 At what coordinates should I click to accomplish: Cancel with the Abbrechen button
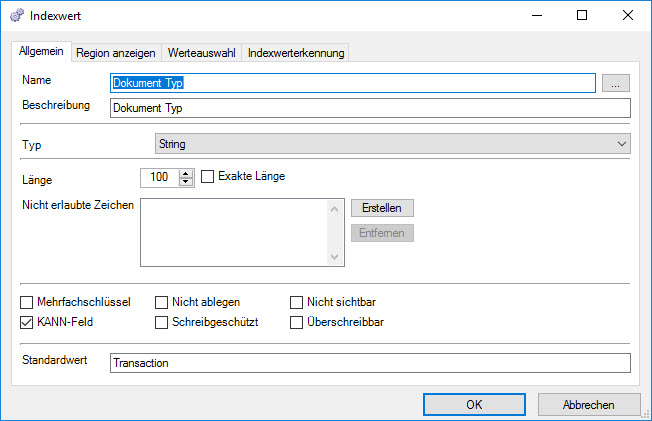point(589,404)
